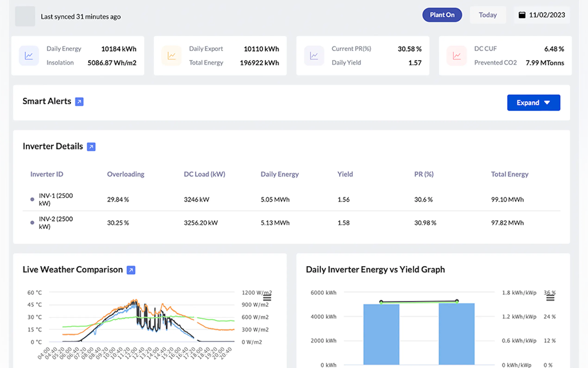
Task: Open Smart Alerts external link icon
Action: [x=79, y=102]
